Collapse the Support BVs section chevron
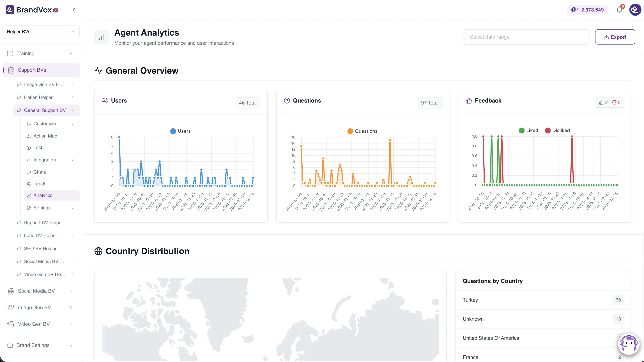Image resolution: width=644 pixels, height=362 pixels. tap(71, 70)
